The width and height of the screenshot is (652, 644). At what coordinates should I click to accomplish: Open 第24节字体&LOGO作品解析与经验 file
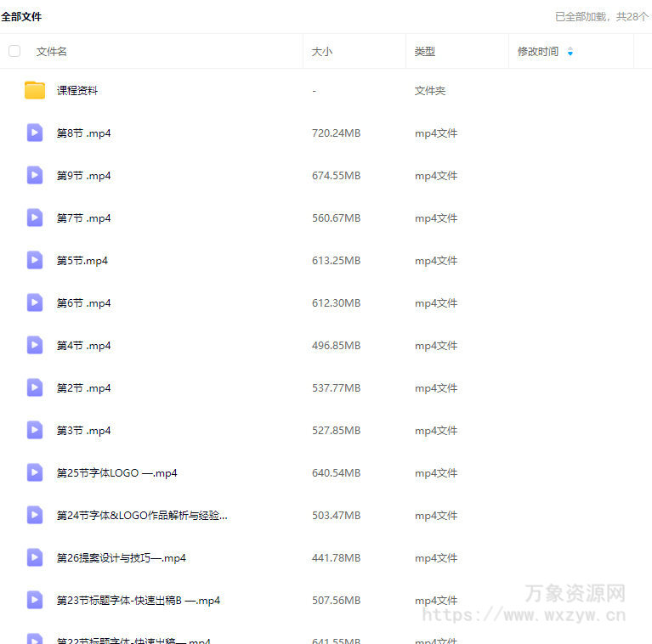point(142,516)
